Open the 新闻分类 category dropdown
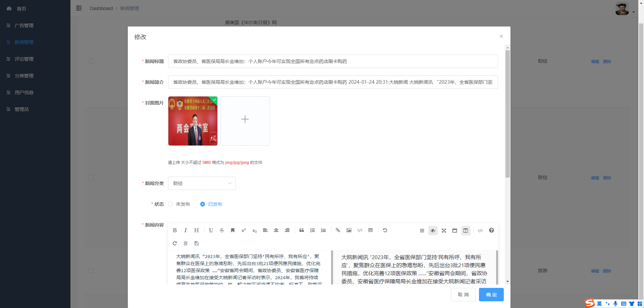This screenshot has height=308, width=644. [x=202, y=183]
